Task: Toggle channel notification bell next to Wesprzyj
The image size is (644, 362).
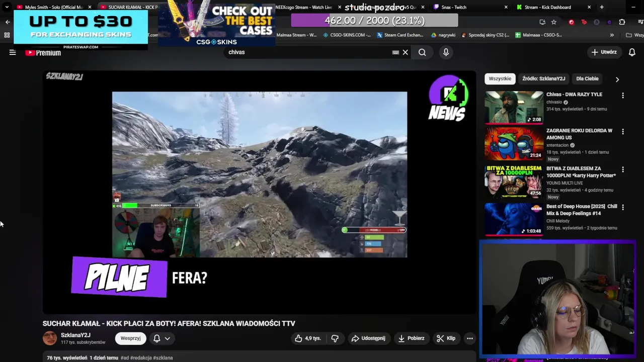Action: pyautogui.click(x=156, y=338)
